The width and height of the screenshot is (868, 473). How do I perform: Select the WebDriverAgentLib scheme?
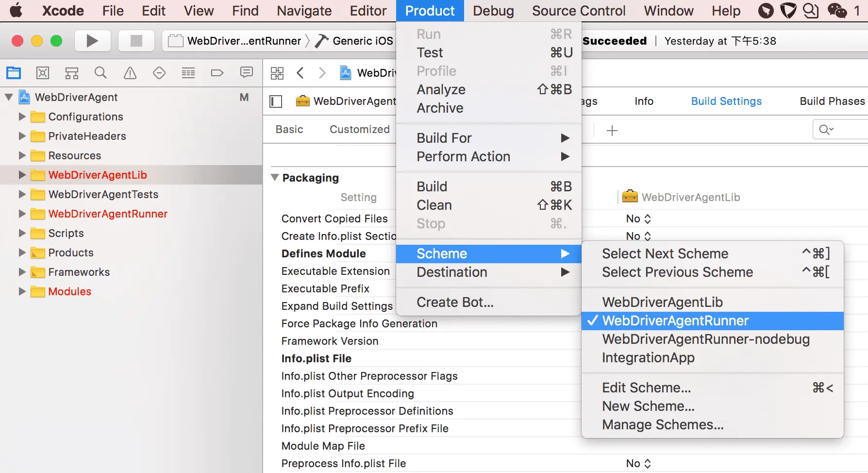(x=713, y=302)
